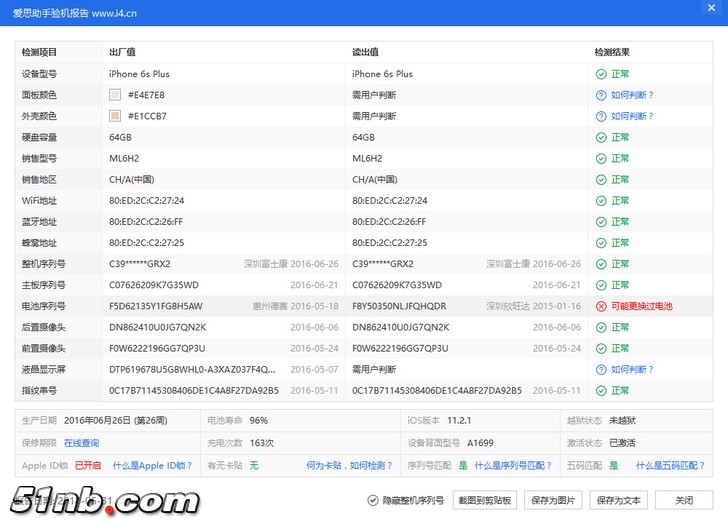
Task: Click the blue question icon in 面板颜色 row
Action: click(601, 95)
